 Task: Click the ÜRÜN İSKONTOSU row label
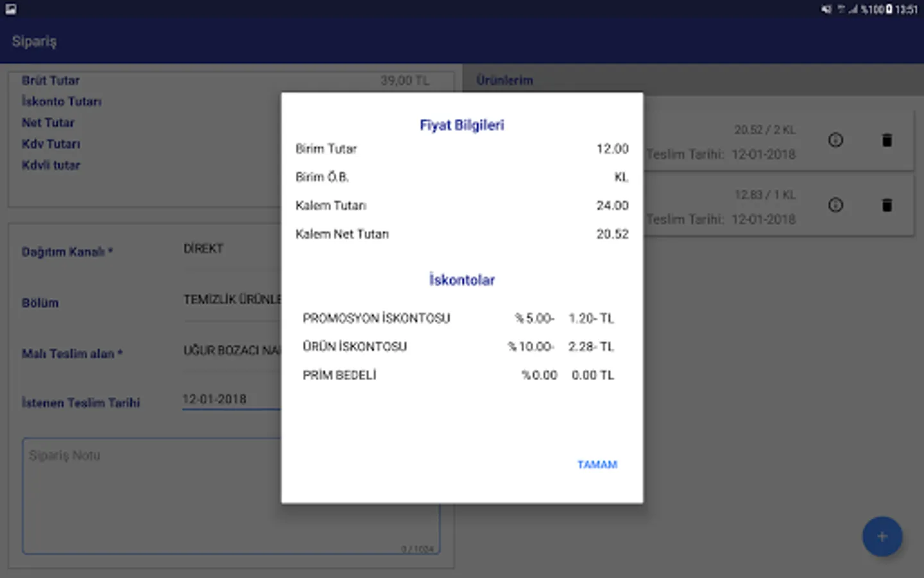[355, 346]
